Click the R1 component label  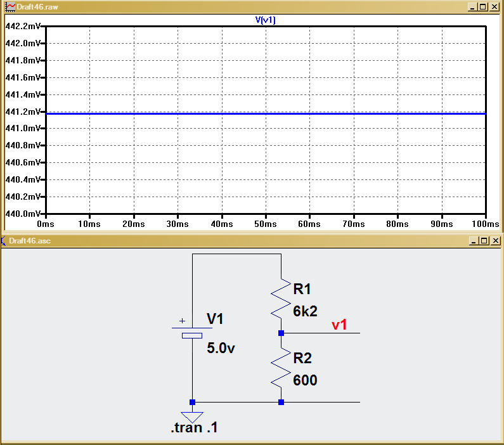(x=302, y=289)
